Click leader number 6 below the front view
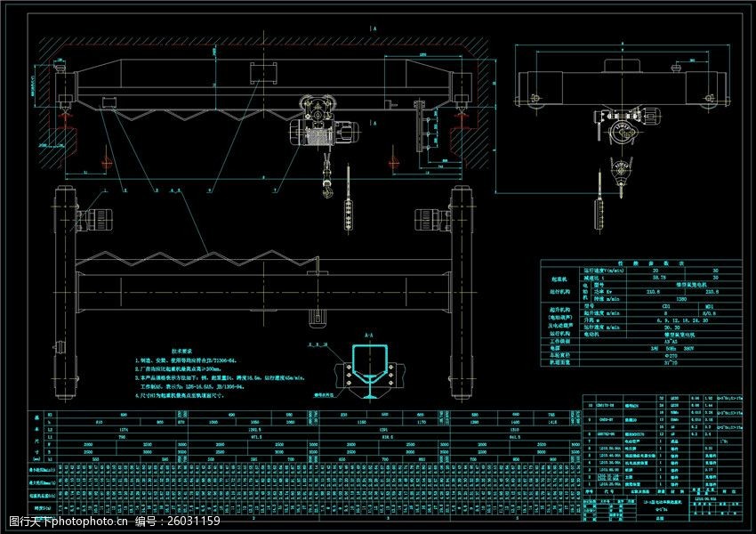The height and width of the screenshot is (534, 756). (209, 190)
